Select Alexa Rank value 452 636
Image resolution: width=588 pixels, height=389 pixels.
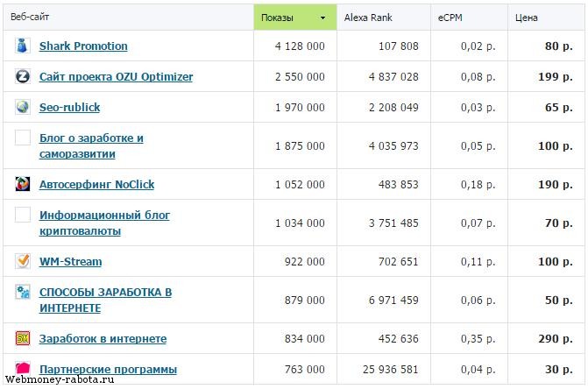pos(398,339)
